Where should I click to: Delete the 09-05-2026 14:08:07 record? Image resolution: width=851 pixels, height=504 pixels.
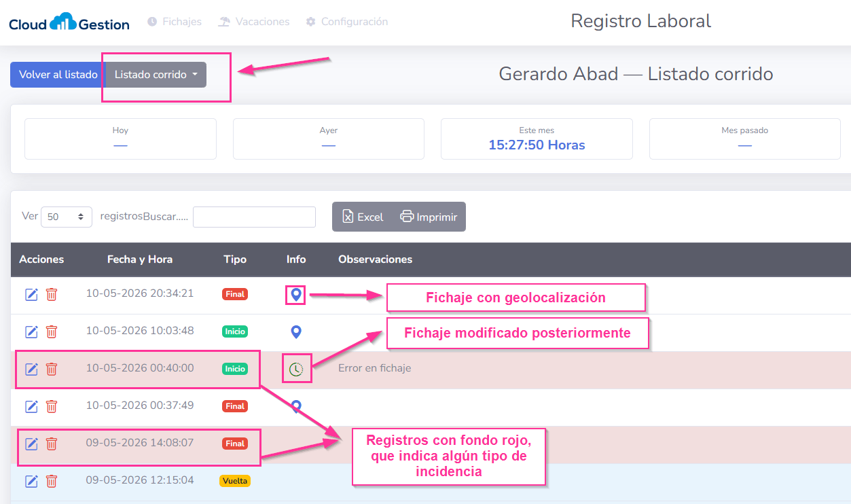pyautogui.click(x=52, y=444)
